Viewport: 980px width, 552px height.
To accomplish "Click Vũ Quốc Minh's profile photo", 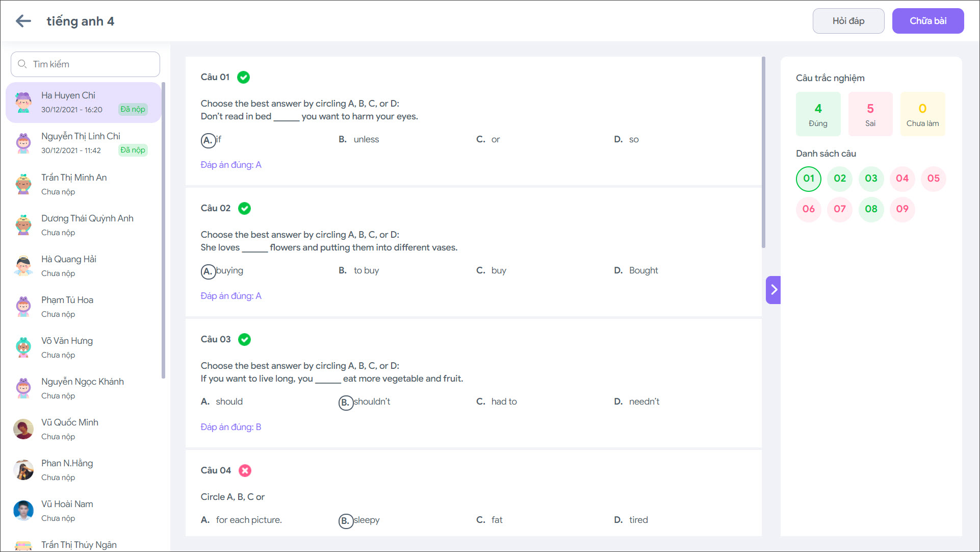I will (x=23, y=429).
